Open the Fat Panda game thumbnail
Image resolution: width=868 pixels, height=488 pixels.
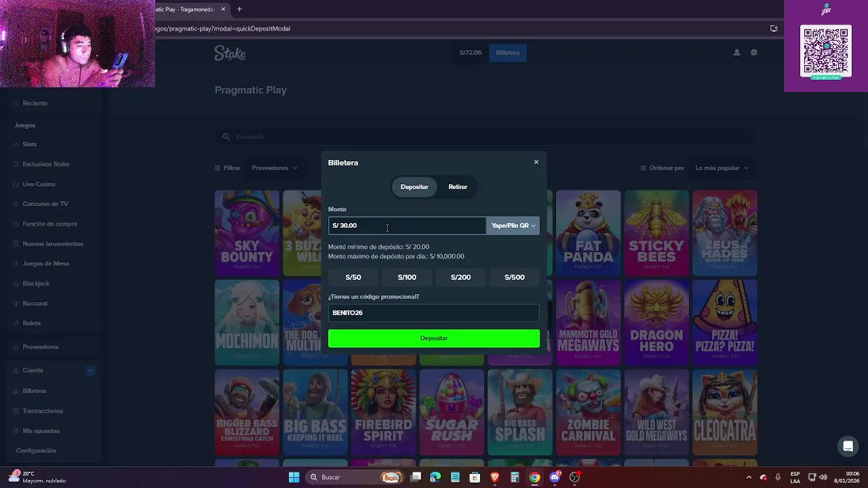588,233
